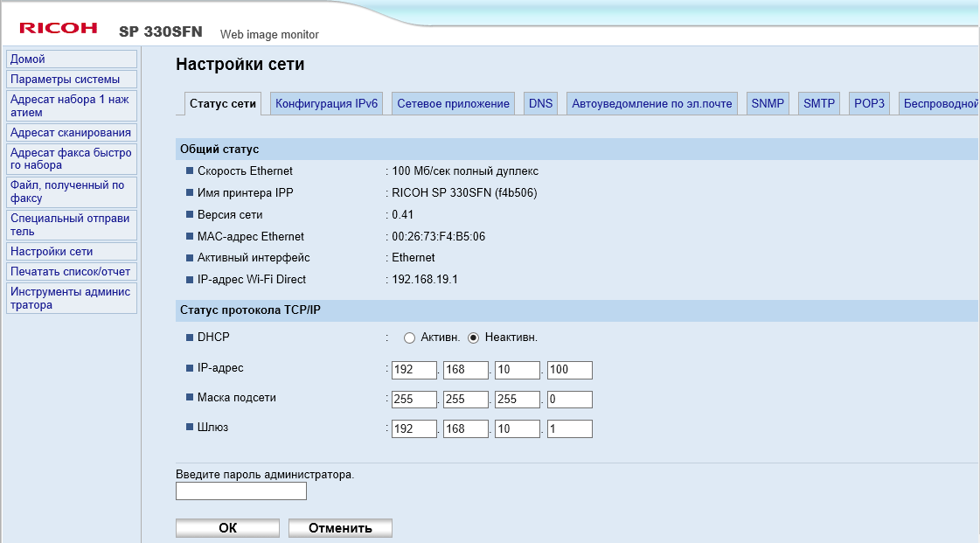This screenshot has width=980, height=543.
Task: Click Маска подсети second octet field
Action: click(x=466, y=400)
